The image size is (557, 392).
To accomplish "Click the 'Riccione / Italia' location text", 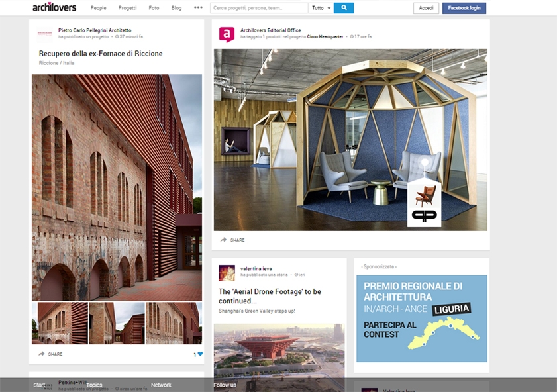I will pos(56,63).
